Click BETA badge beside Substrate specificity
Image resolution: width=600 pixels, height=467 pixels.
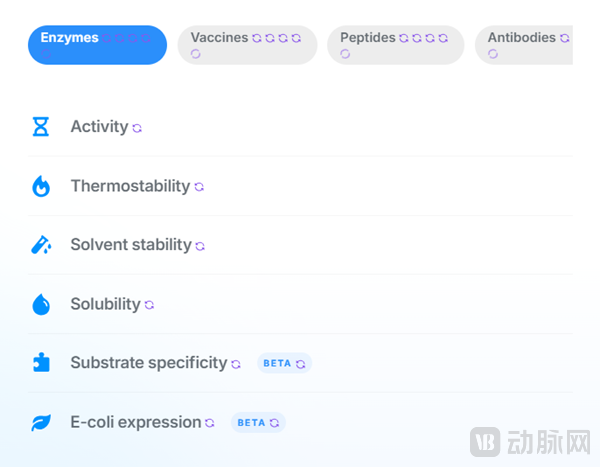click(284, 363)
